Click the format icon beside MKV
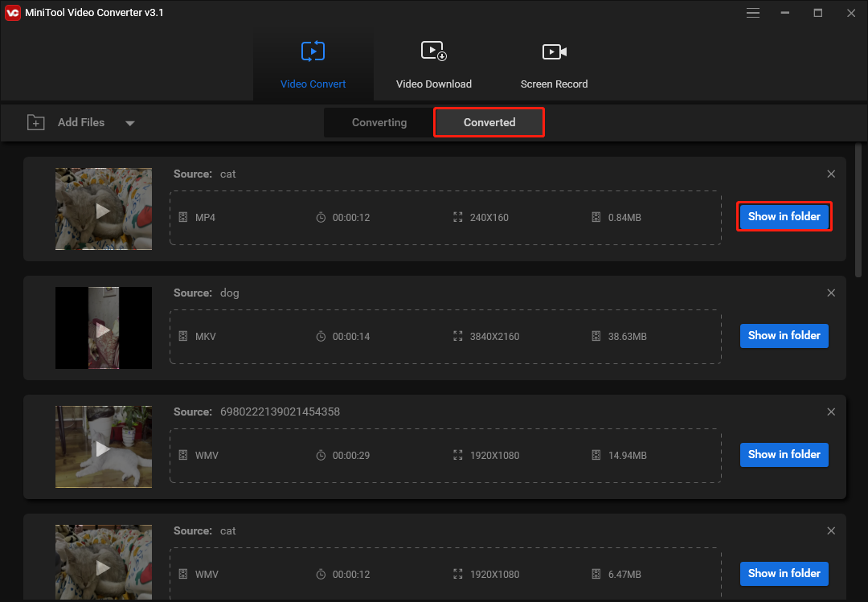This screenshot has height=602, width=868. [183, 336]
